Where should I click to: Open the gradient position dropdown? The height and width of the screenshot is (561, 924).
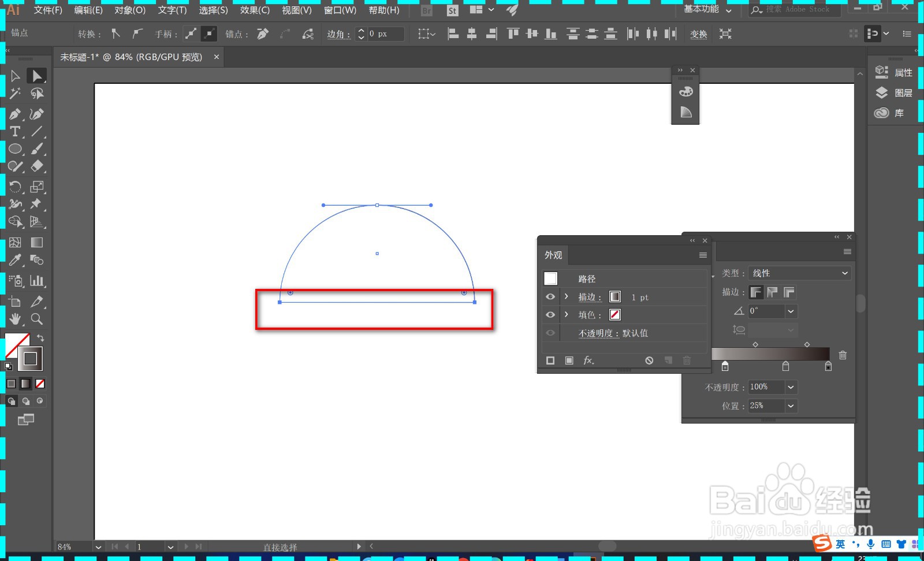(791, 406)
